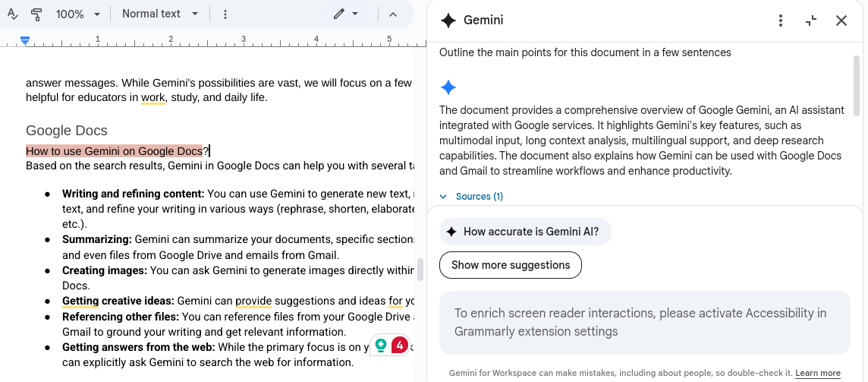Screen dimensions: 868x382
Task: Click the 'Google Docs' heading in document
Action: [x=67, y=131]
